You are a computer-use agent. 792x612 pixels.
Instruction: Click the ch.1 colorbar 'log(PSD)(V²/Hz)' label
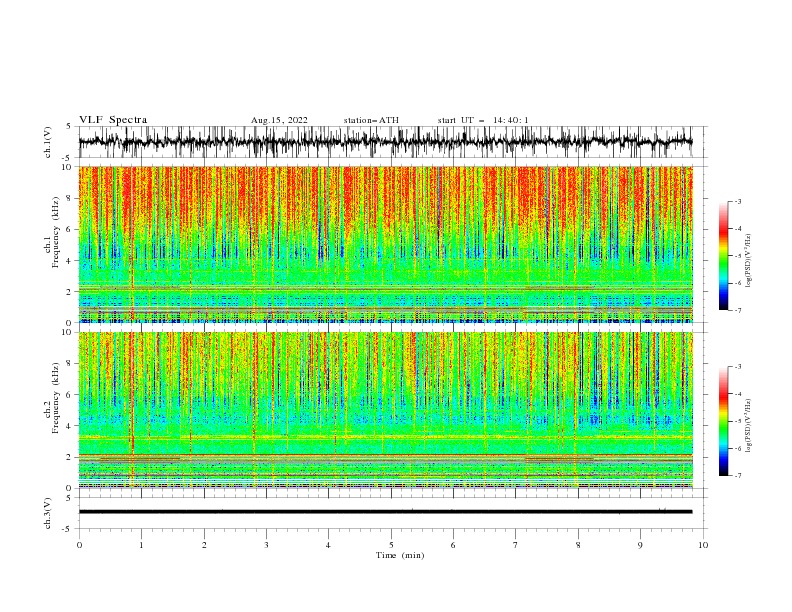pyautogui.click(x=749, y=261)
